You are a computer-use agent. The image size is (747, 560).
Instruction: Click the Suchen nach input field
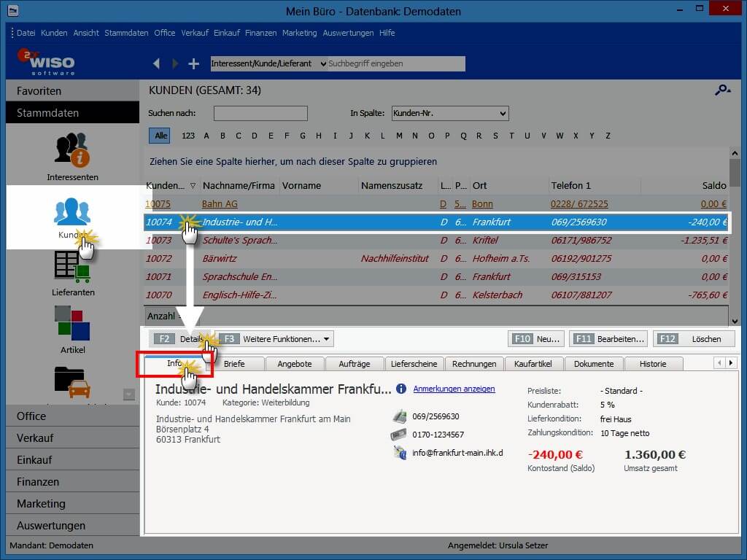260,113
